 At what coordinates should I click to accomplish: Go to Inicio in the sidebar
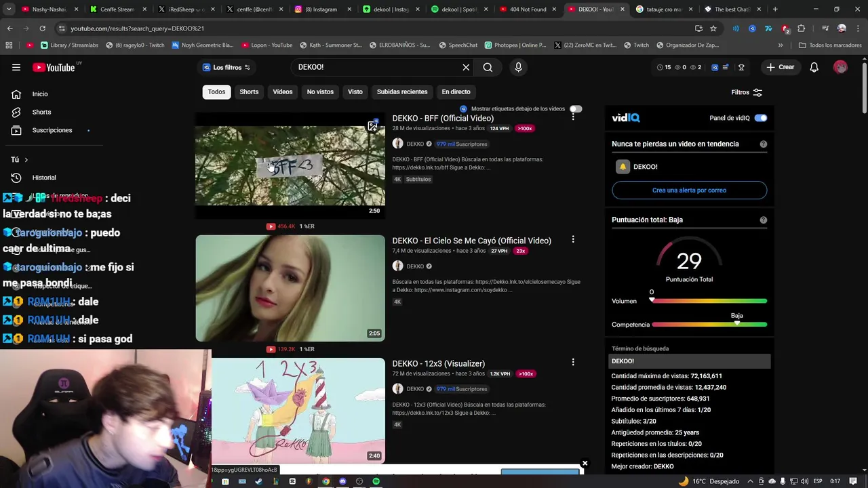40,94
